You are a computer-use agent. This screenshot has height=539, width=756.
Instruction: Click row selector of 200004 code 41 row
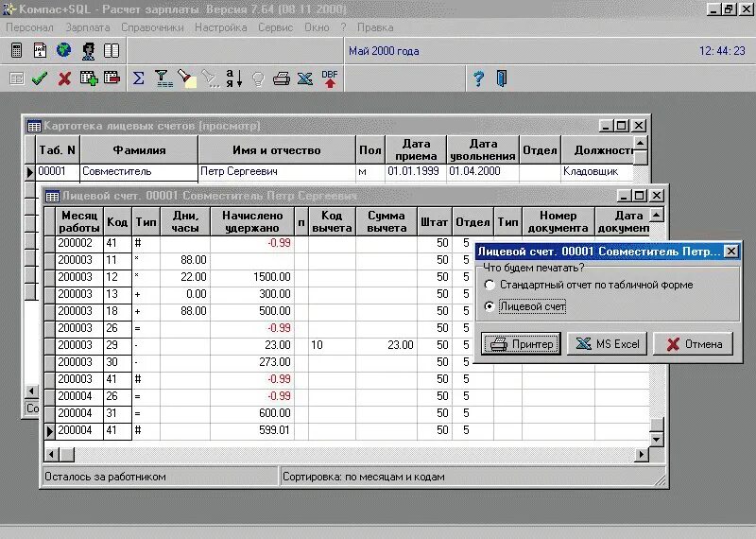point(50,430)
